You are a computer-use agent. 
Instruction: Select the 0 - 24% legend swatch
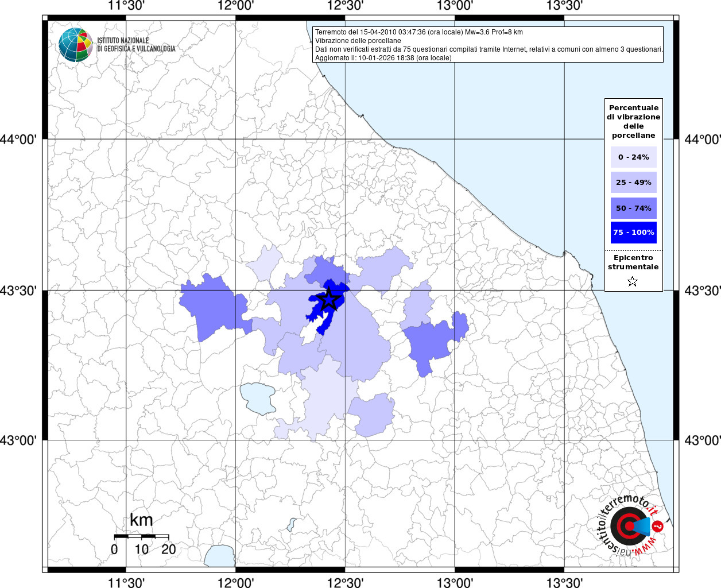(x=633, y=157)
